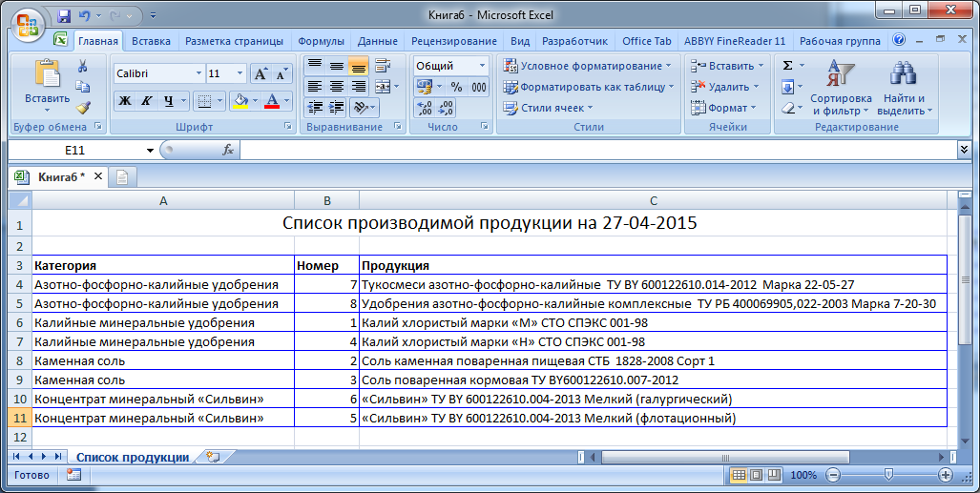
Task: Open Excel Help question mark icon
Action: coord(899,41)
